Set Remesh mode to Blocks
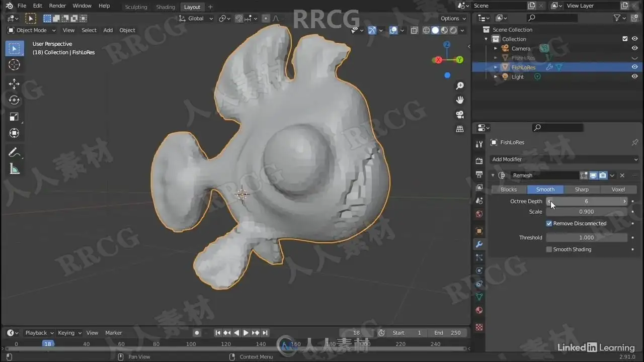 [509, 190]
